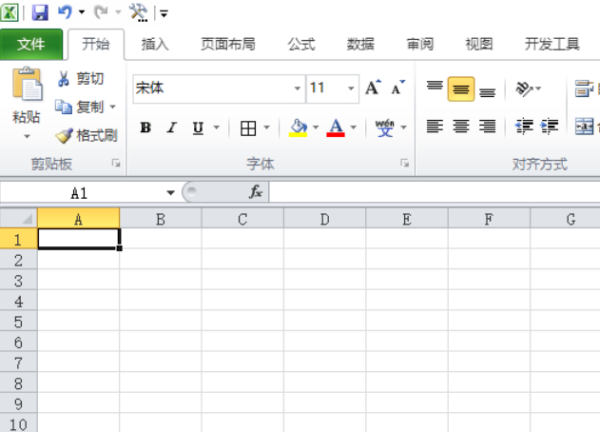Align text left
The height and width of the screenshot is (432, 600).
[x=435, y=126]
